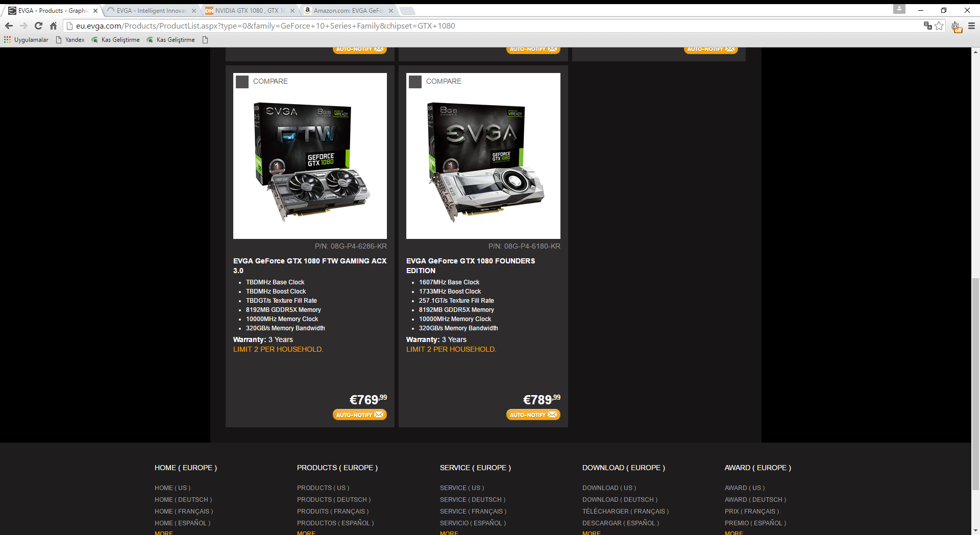
Task: Open AWARD ( EUROPE ) footer heading
Action: pos(758,468)
